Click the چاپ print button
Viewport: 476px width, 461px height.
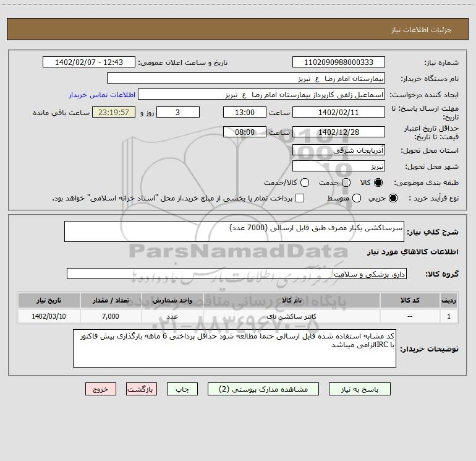tap(182, 389)
